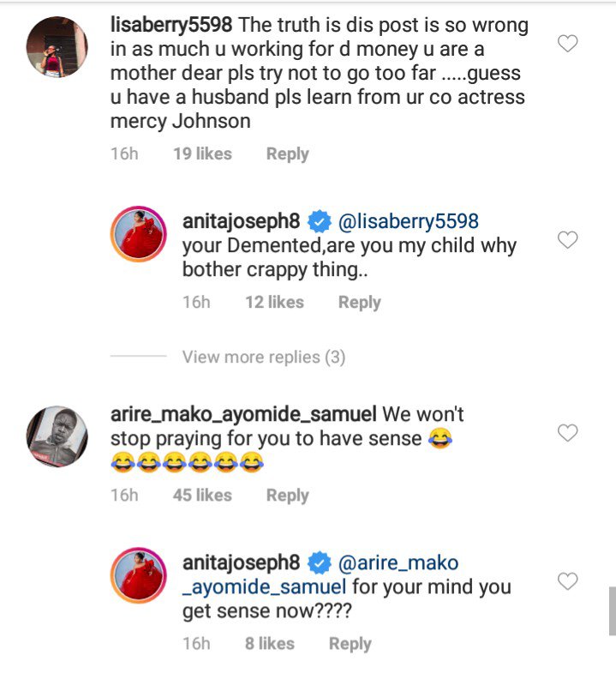Screen dimensions: 616x685
Task: Open anitajoseph8's avatar on the second reply
Action: 137,576
